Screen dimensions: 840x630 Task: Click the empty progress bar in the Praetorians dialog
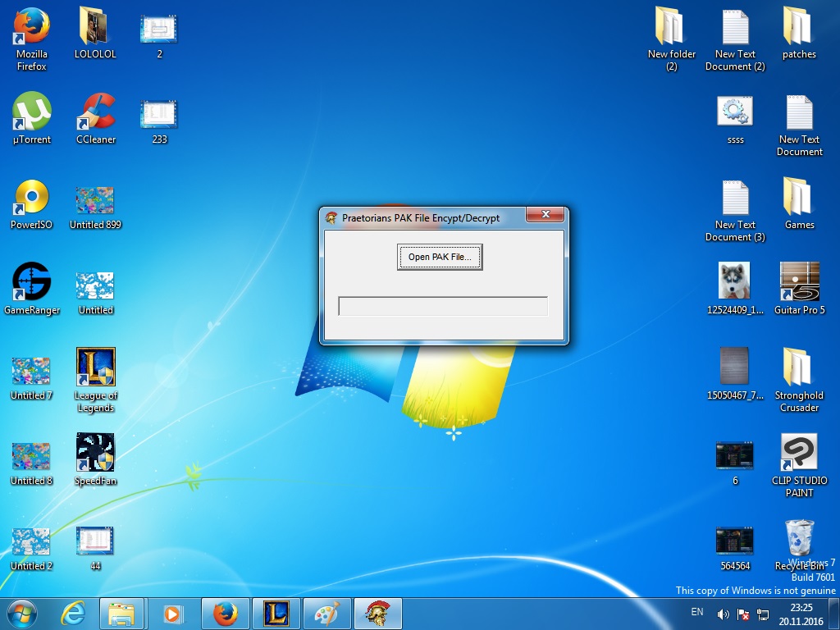tap(443, 306)
